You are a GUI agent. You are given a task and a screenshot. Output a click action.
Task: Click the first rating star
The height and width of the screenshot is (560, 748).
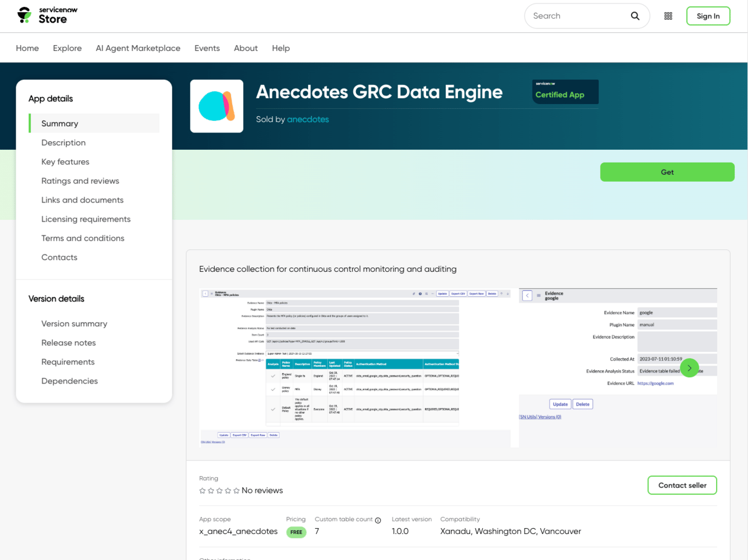pyautogui.click(x=203, y=491)
